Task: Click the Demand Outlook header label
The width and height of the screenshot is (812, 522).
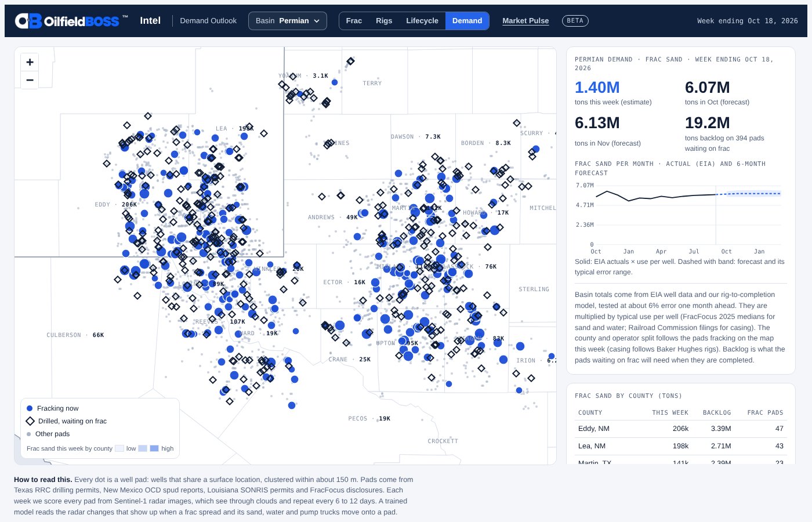Action: coord(208,21)
